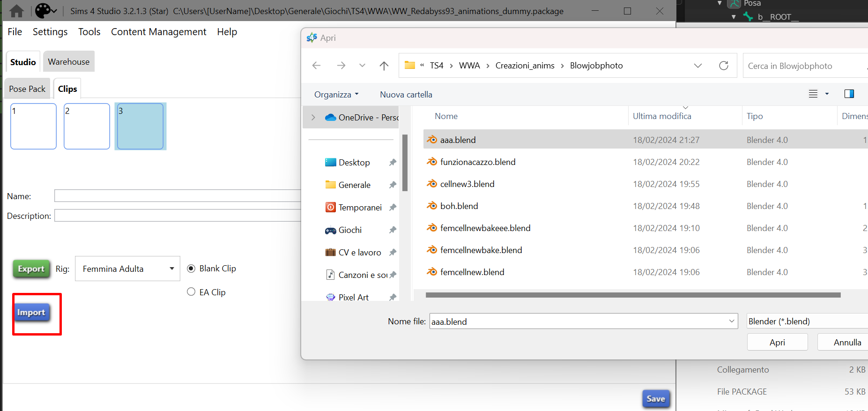Open the color palette theme icon
Viewport: 868px width, 411px height.
click(x=43, y=10)
